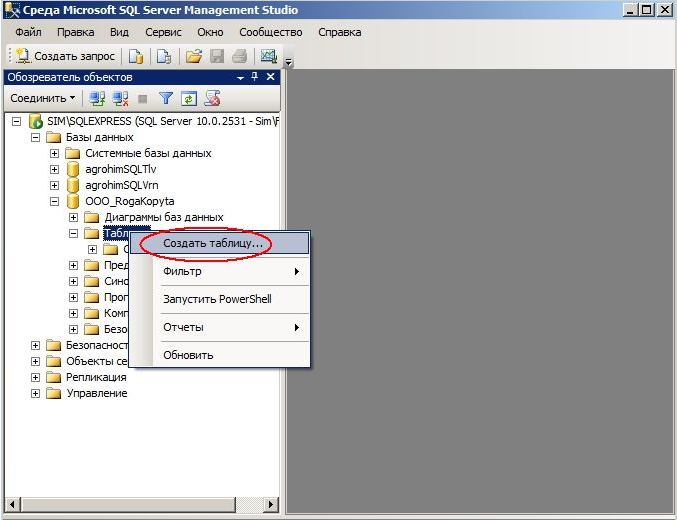Collapse the OOO_RogaKopyta database
The width and height of the screenshot is (677, 520).
tap(54, 202)
